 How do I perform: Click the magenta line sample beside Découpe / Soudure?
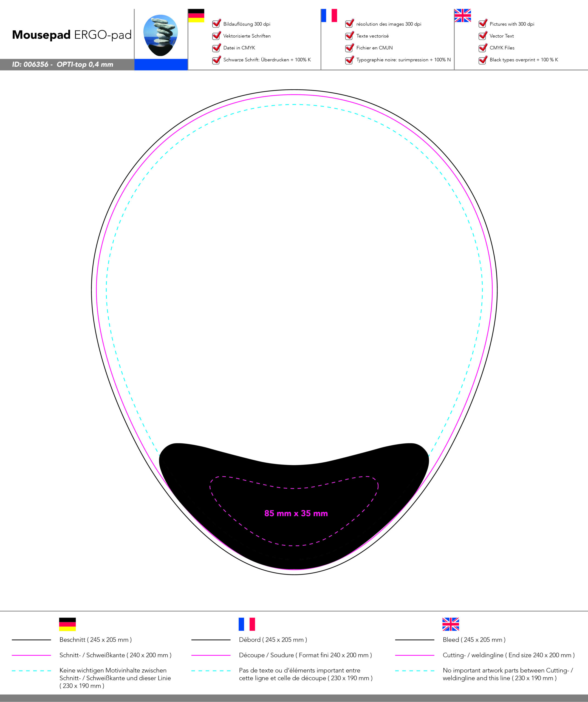[x=211, y=655]
